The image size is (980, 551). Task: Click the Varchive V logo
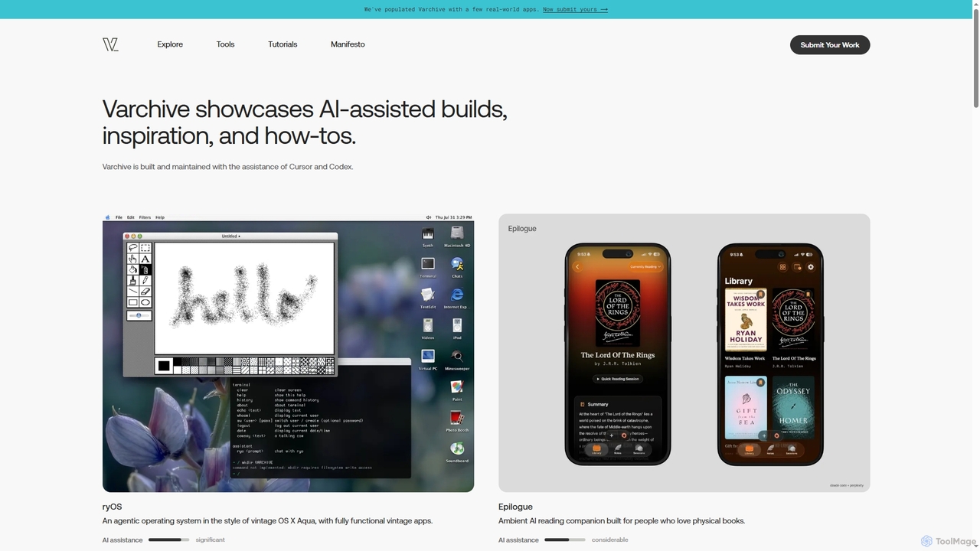(x=110, y=44)
